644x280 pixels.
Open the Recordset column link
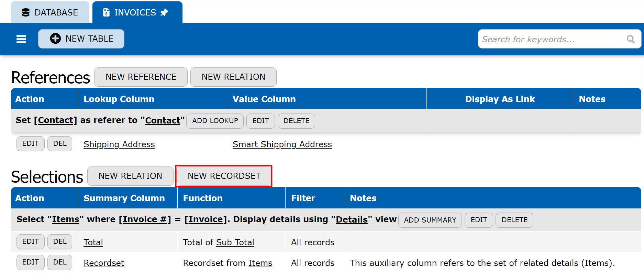point(104,263)
